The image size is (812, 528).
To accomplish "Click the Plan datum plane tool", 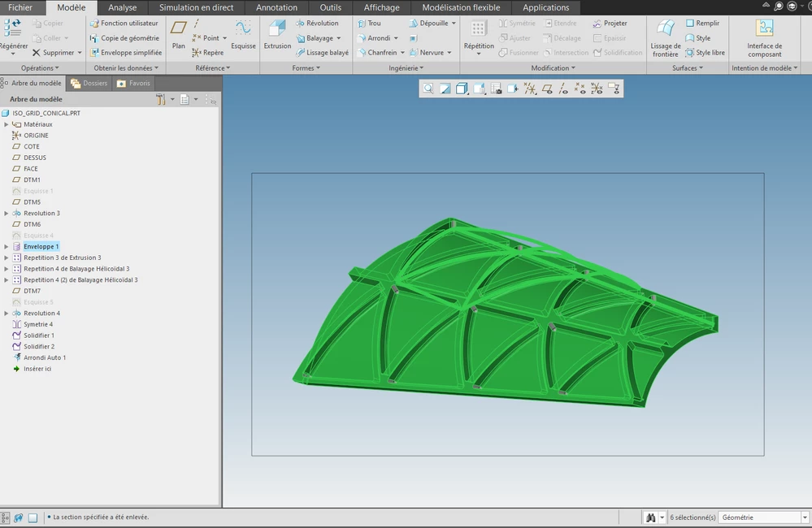I will point(179,35).
